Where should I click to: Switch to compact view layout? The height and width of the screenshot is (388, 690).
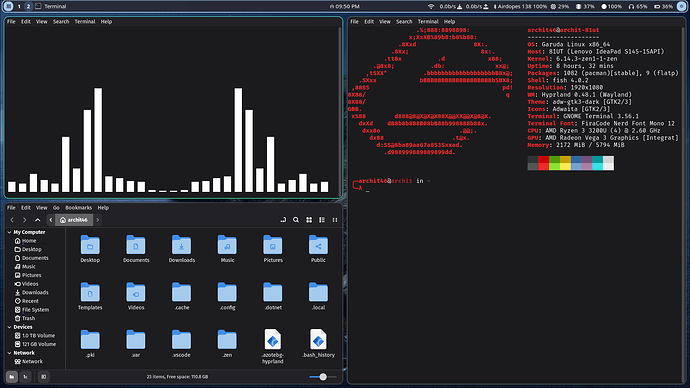point(335,220)
